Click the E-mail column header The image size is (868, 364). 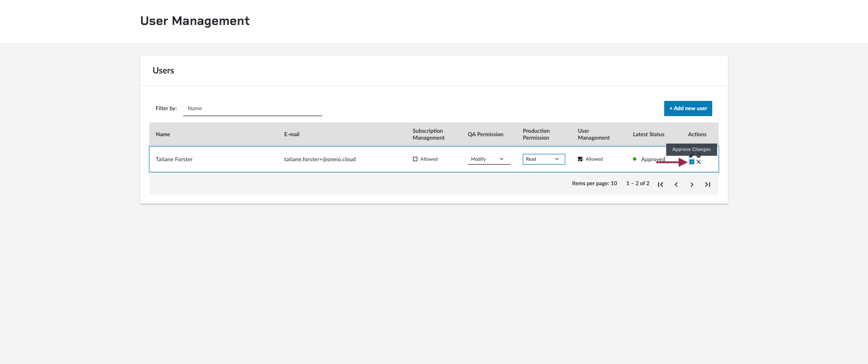(292, 134)
